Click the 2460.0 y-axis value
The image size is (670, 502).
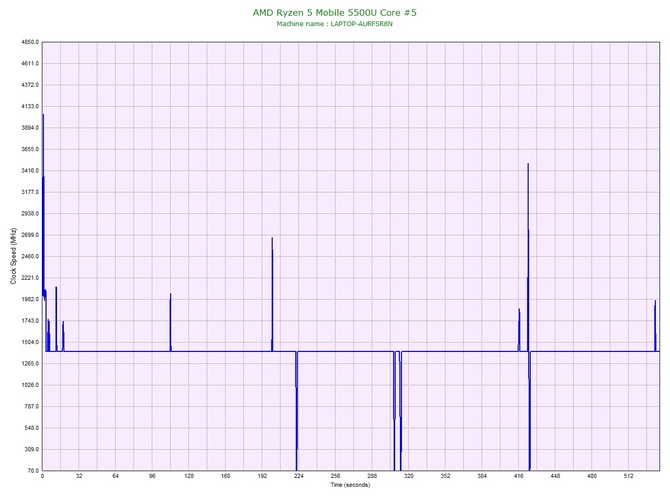tap(30, 256)
